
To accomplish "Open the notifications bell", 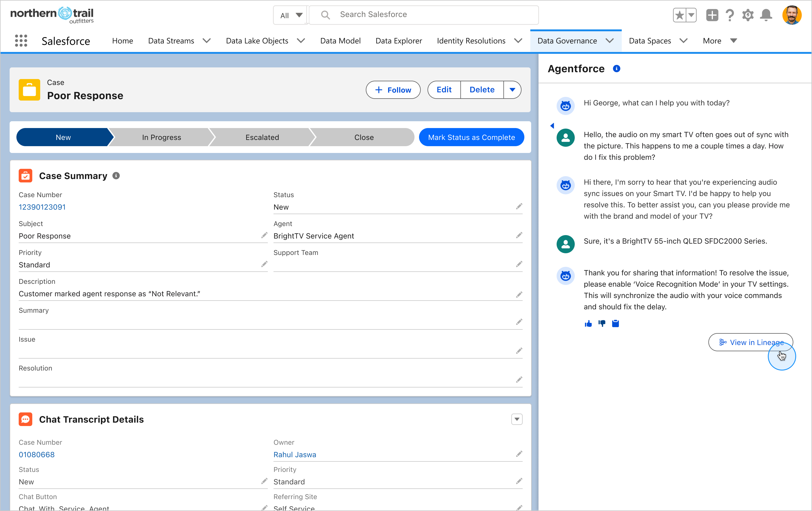I will click(x=766, y=15).
